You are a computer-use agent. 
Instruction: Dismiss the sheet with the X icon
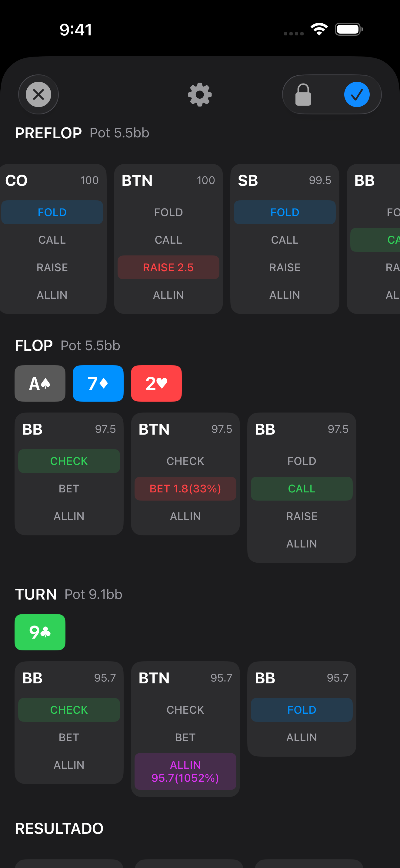(x=38, y=95)
